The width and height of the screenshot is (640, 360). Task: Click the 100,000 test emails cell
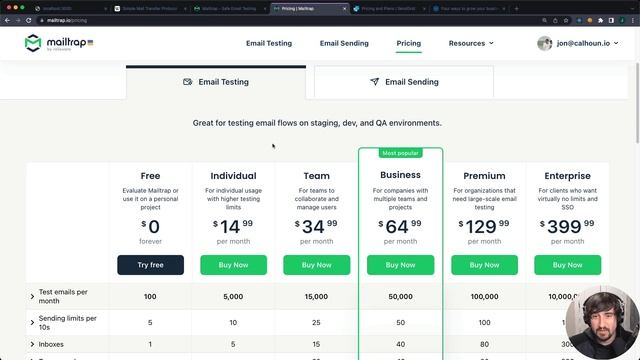(484, 297)
